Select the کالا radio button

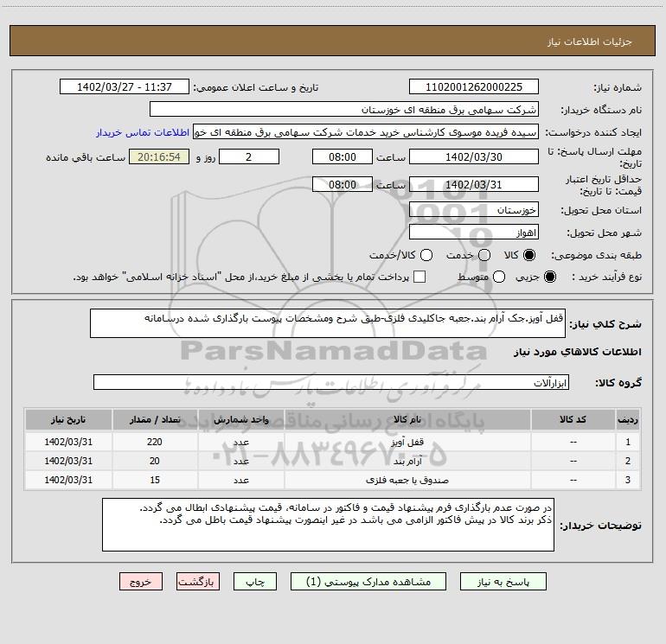click(x=529, y=255)
